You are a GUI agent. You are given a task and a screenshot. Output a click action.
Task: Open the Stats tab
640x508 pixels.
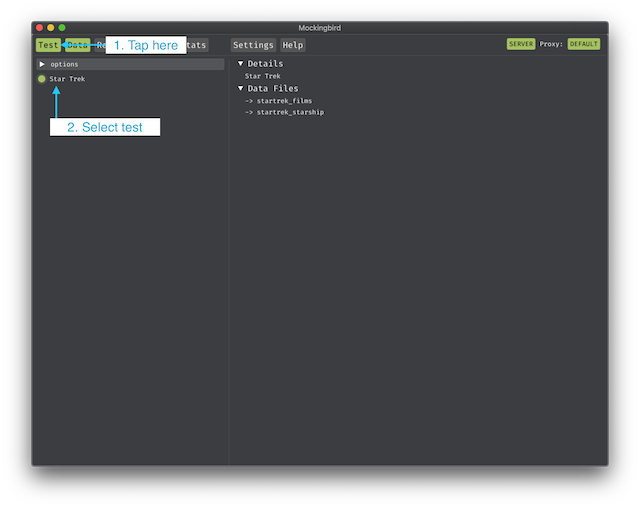tap(197, 45)
